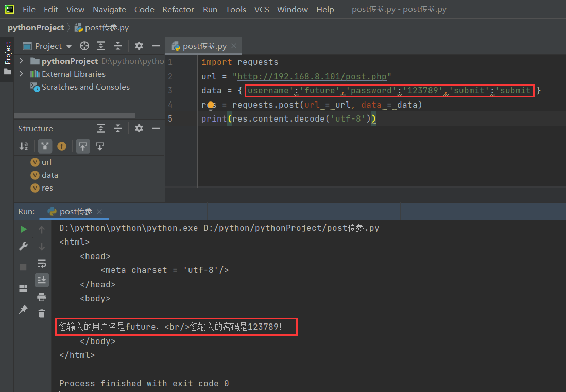Open edit Run Configuration via wrench icon
The height and width of the screenshot is (392, 566).
click(x=23, y=246)
